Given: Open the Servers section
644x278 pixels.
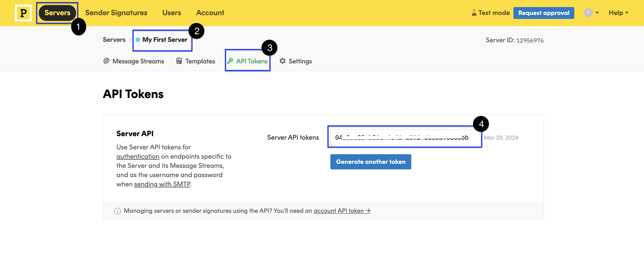Looking at the screenshot, I should coord(57,13).
